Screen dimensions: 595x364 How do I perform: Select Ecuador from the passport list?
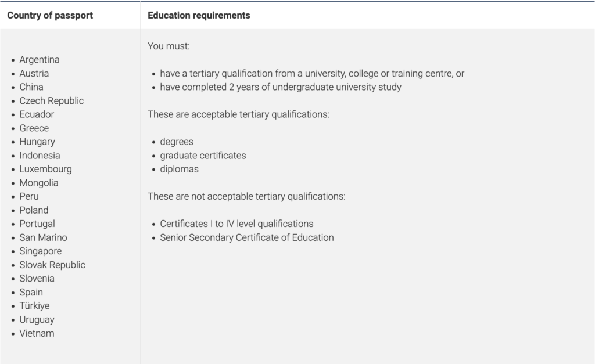37,114
